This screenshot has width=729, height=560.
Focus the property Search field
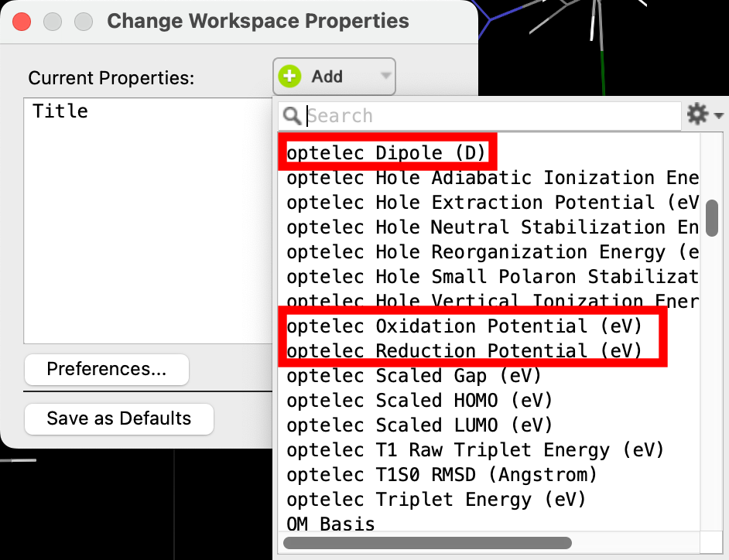(480, 116)
